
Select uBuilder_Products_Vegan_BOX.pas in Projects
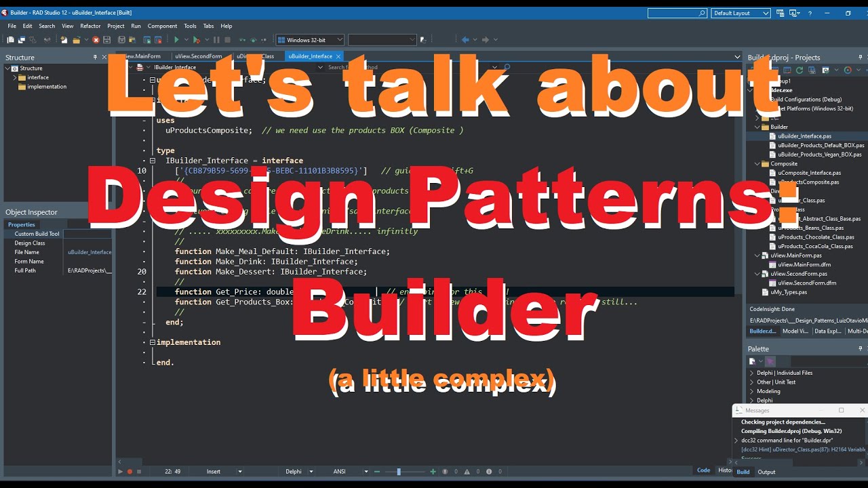click(x=820, y=155)
